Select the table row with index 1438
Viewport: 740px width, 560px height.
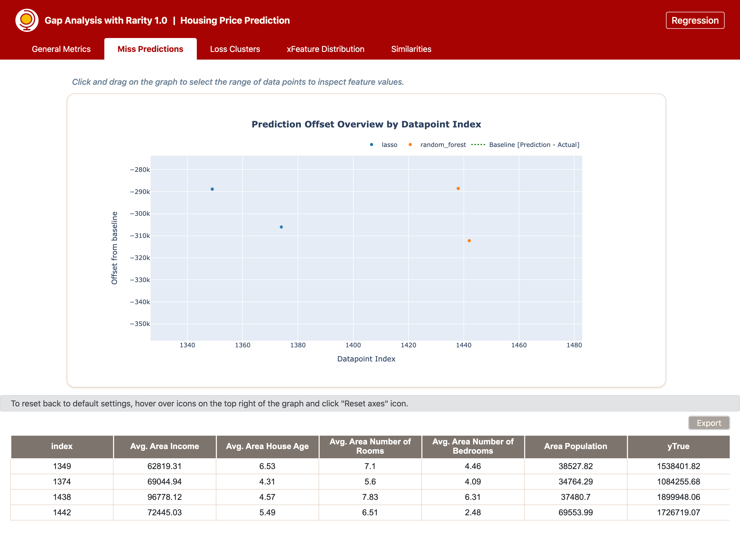[x=370, y=497]
